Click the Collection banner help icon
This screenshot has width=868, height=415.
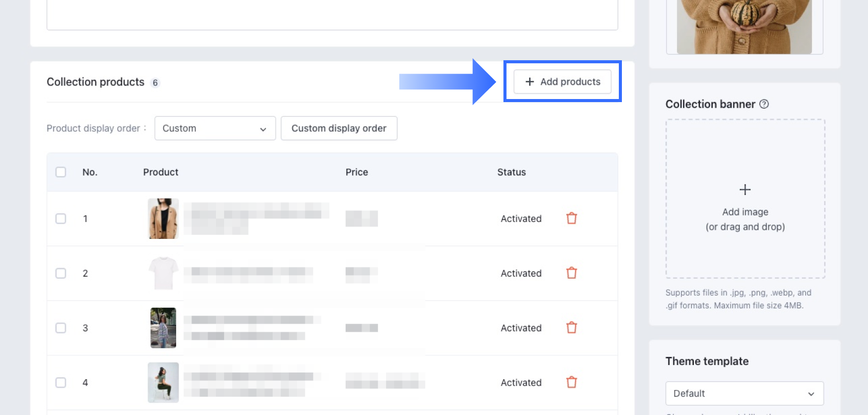coord(764,104)
